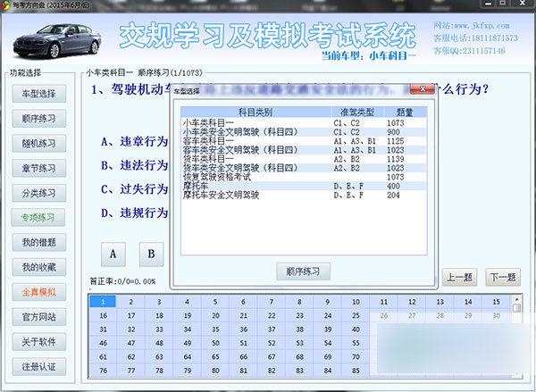Open 我的收藏 favorites list
536x392 pixels.
coord(38,267)
